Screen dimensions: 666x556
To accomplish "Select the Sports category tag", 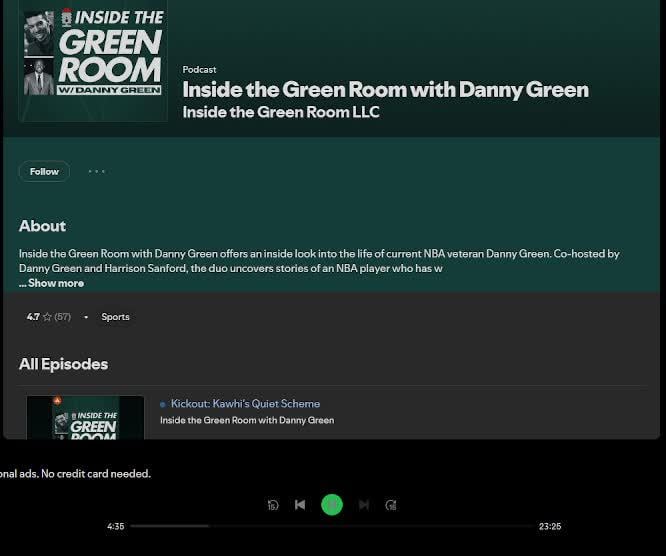I will click(115, 317).
